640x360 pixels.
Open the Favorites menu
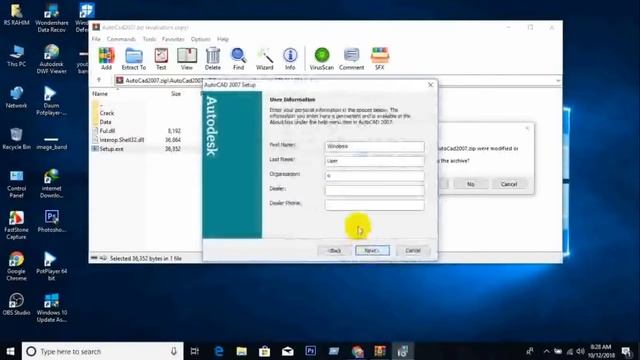(173, 39)
